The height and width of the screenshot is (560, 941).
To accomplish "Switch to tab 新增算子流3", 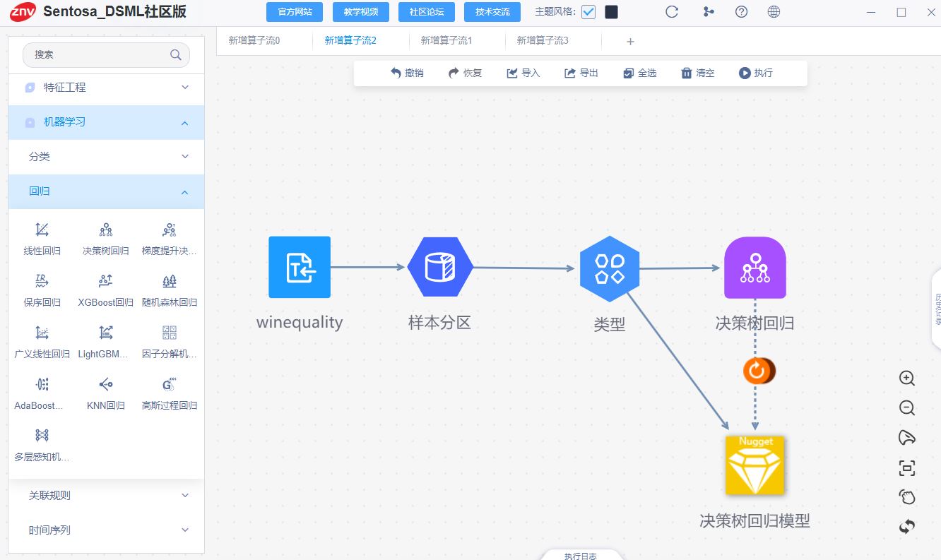I will click(543, 41).
